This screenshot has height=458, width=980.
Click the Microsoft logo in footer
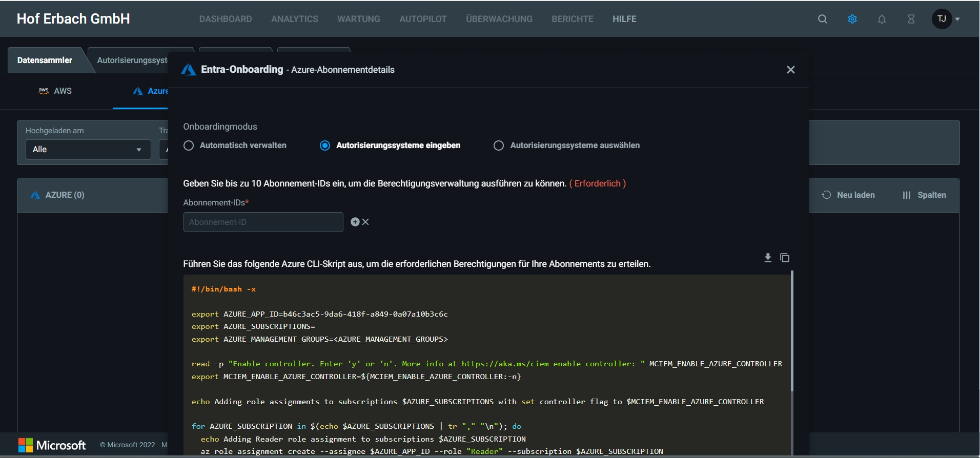point(52,445)
